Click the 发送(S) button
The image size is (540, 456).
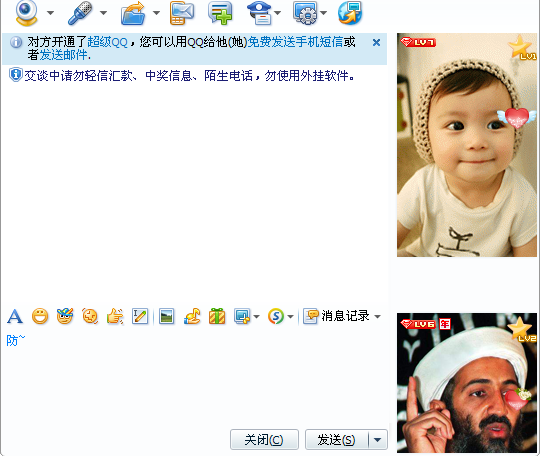coord(336,439)
